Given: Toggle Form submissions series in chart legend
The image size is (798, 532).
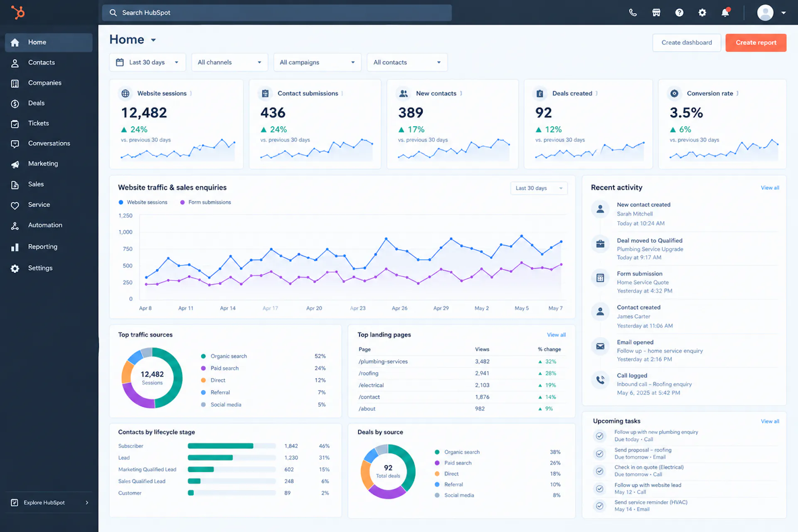Looking at the screenshot, I should pos(205,202).
